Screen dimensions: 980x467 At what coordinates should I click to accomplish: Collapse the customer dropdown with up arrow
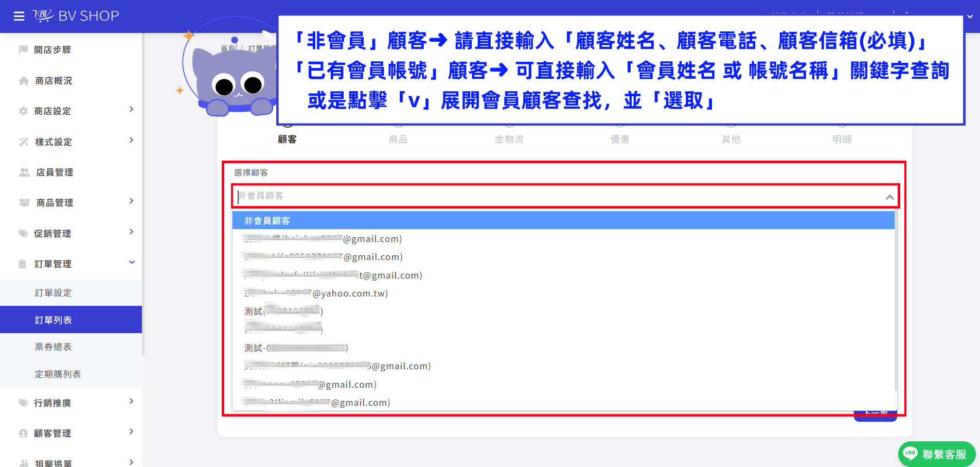(x=889, y=197)
